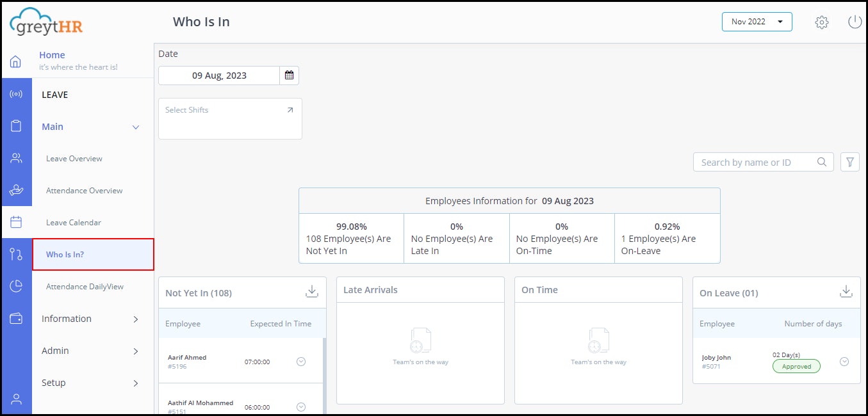Open Leave Overview menu item

[x=74, y=159]
